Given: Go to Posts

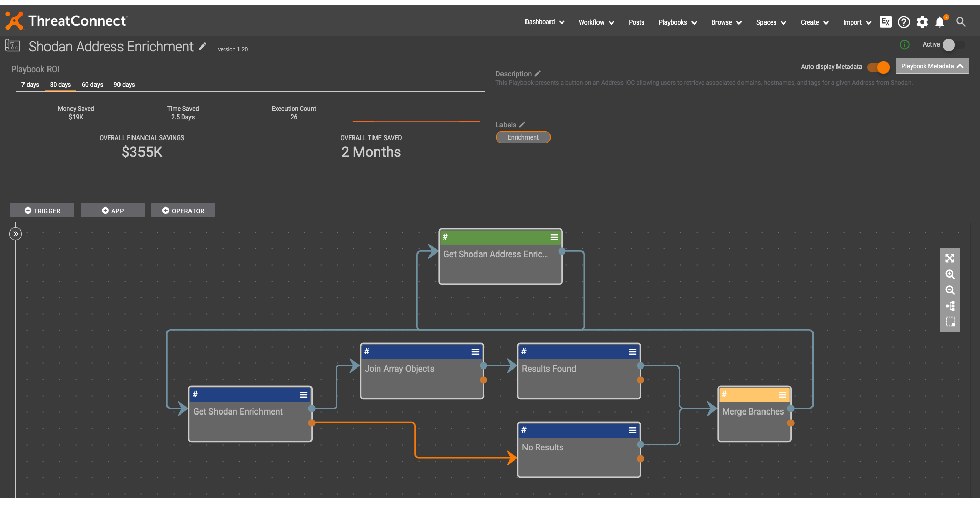Looking at the screenshot, I should (636, 22).
